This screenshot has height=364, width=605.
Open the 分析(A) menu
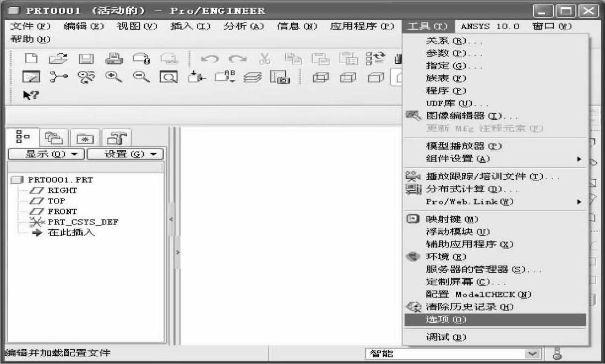pyautogui.click(x=244, y=26)
